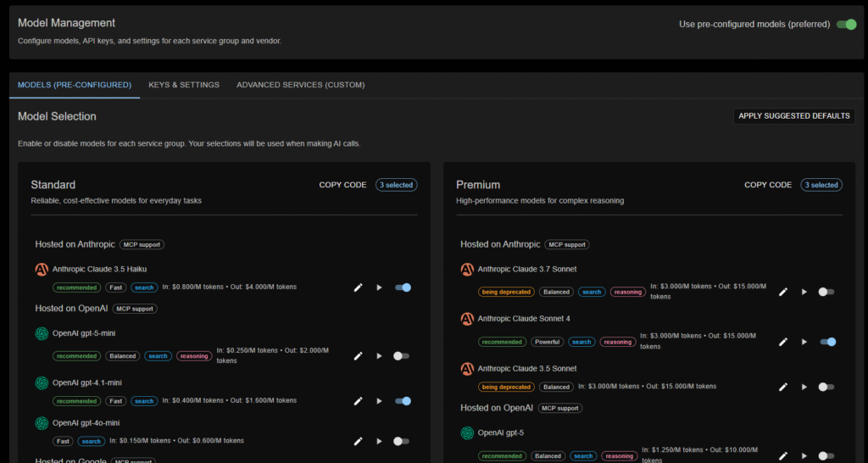Edit Anthropic Claude 3.5 Haiku with pencil icon

(358, 287)
